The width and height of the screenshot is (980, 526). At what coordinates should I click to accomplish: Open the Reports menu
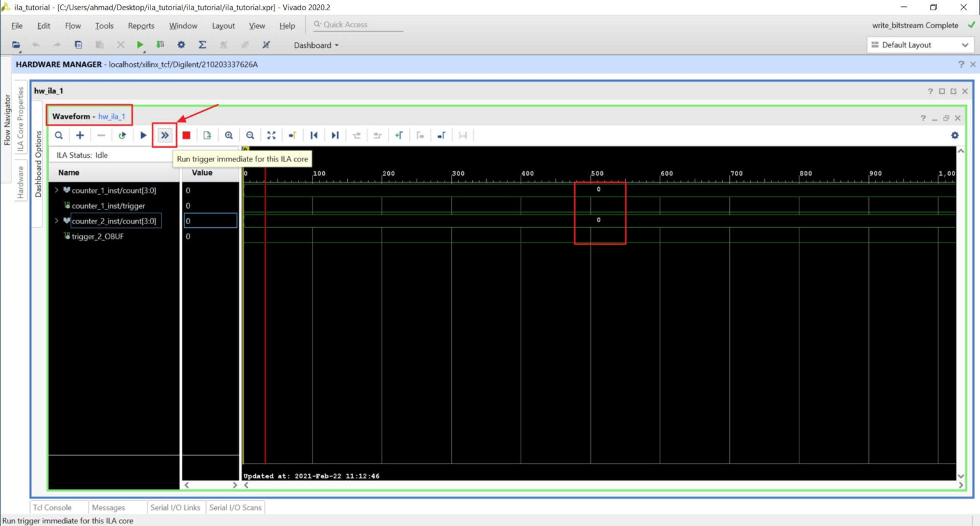coord(141,26)
